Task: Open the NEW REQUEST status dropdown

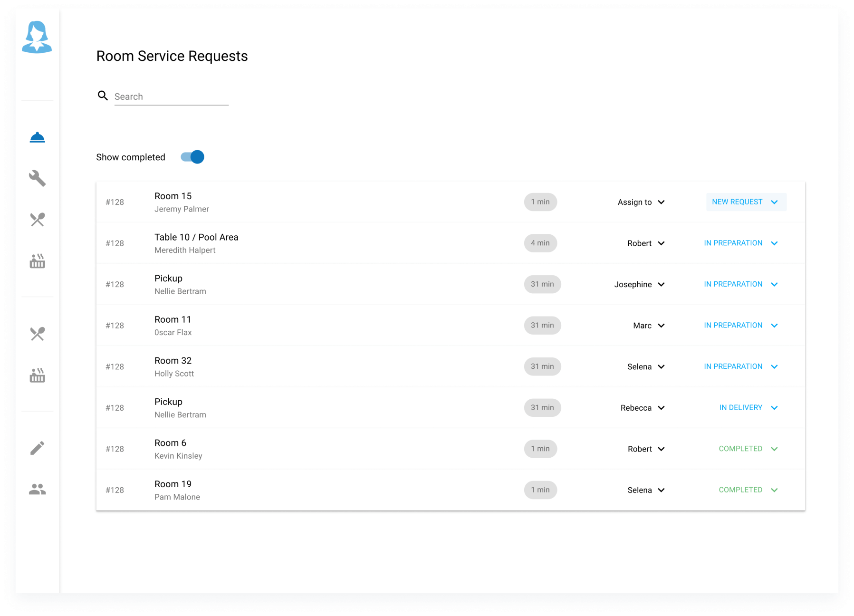Action: click(x=746, y=202)
